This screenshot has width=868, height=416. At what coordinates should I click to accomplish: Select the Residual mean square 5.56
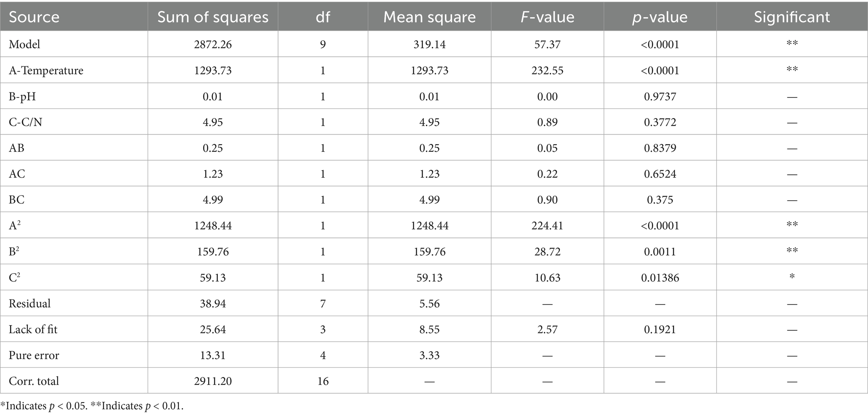pos(429,303)
